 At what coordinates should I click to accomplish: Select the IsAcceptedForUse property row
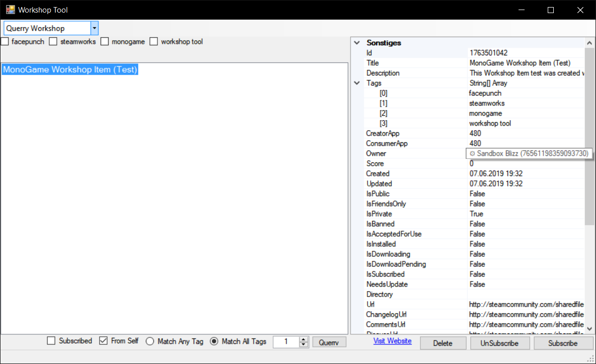(474, 234)
